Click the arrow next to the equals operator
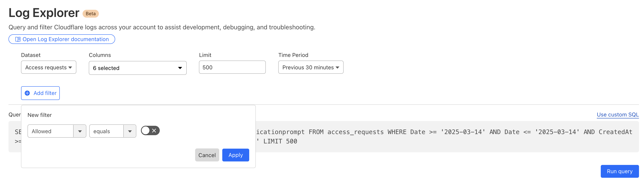 pos(130,131)
